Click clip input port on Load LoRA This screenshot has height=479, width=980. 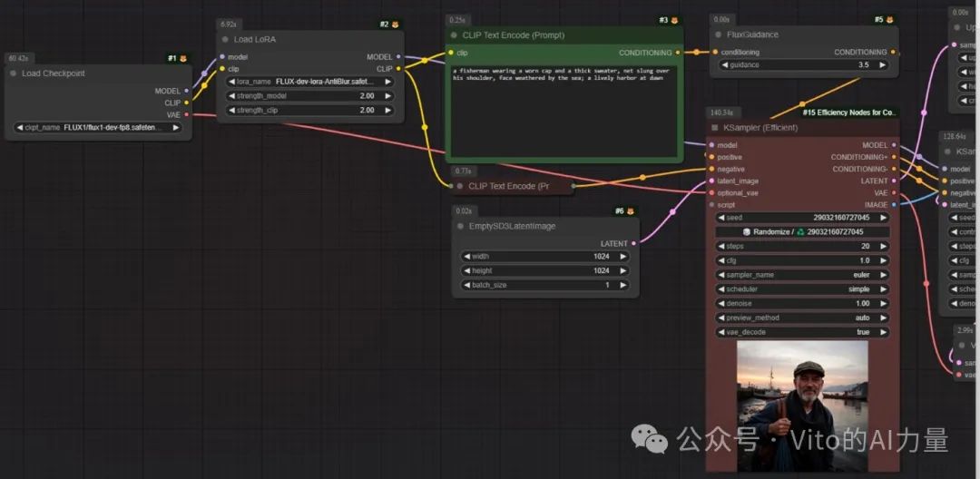[x=222, y=69]
